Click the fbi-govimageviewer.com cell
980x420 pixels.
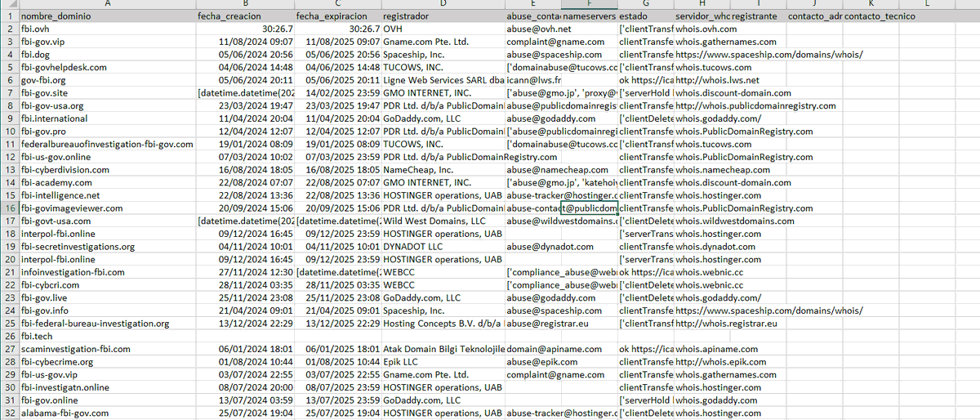(107, 208)
